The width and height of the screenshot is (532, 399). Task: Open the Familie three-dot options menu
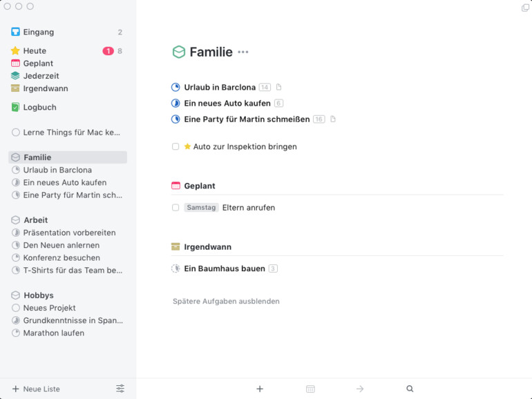(243, 52)
